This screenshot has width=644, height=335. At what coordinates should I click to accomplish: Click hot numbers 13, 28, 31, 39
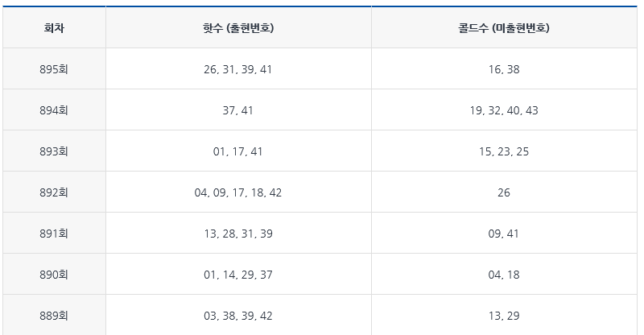[238, 234]
